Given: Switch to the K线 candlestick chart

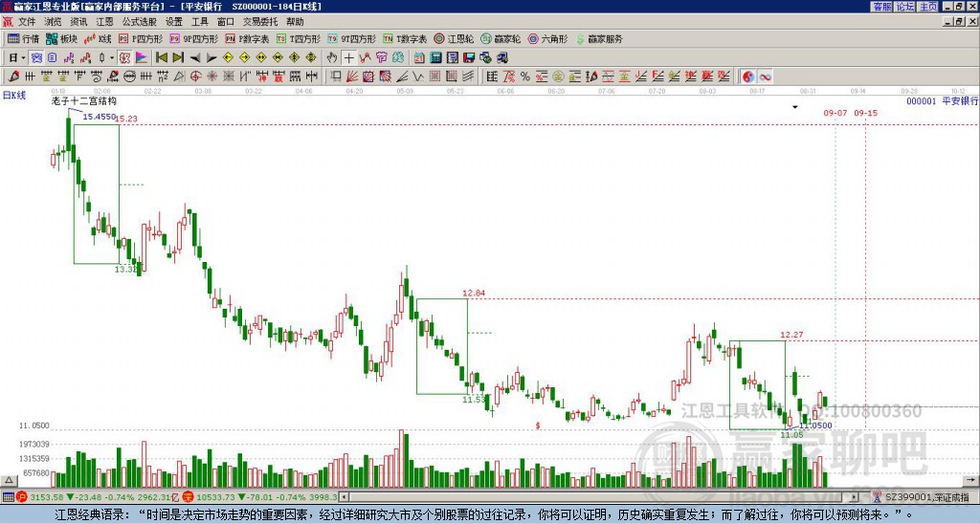Looking at the screenshot, I should tap(98, 38).
